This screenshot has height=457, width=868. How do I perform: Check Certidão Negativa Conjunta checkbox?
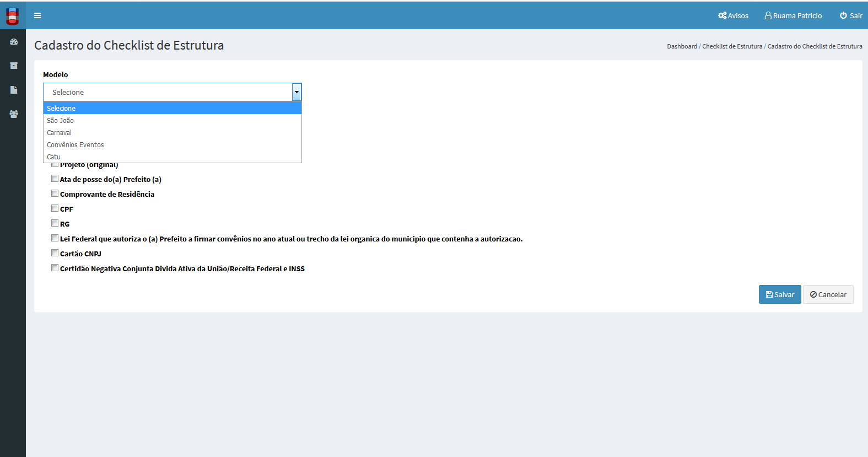click(x=55, y=268)
